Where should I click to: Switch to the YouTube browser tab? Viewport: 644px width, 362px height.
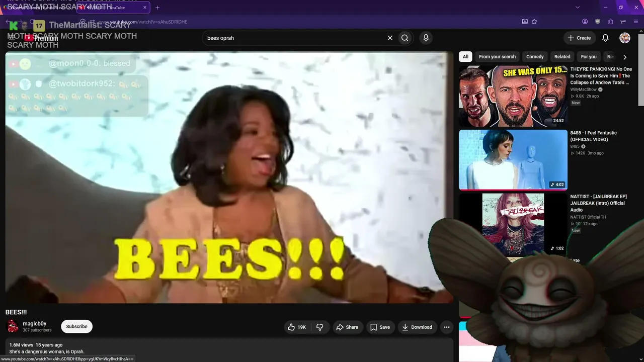(113, 8)
